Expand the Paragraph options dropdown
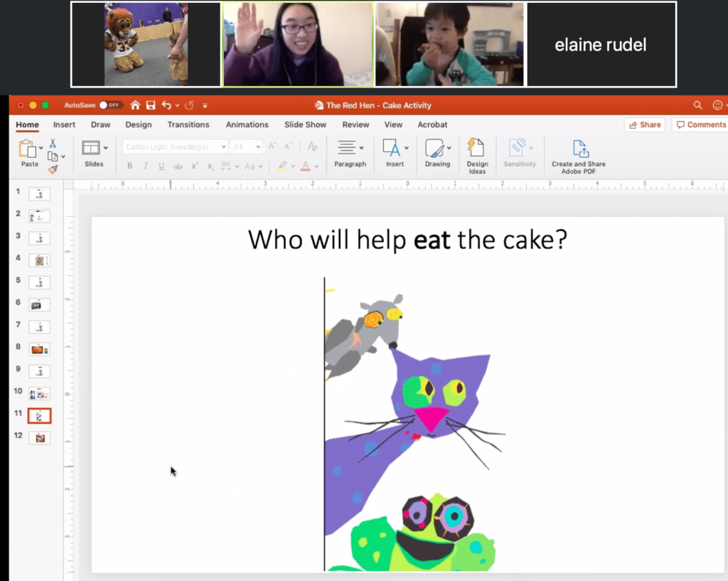Image resolution: width=728 pixels, height=581 pixels. [x=362, y=148]
